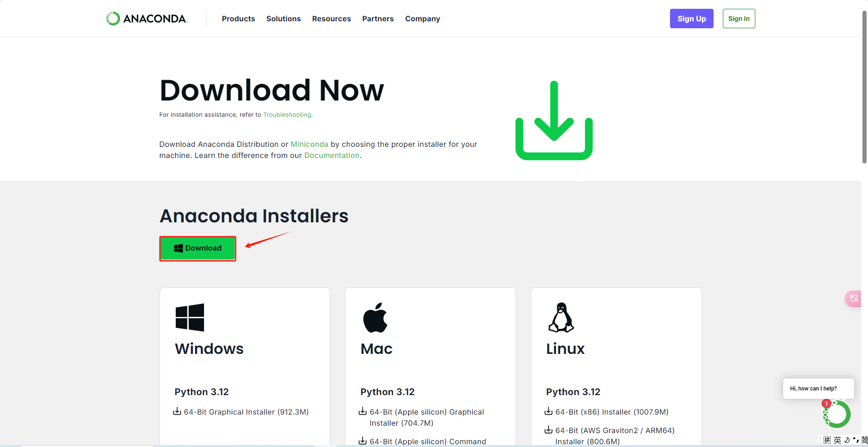Click the Sign Up button

tap(691, 19)
